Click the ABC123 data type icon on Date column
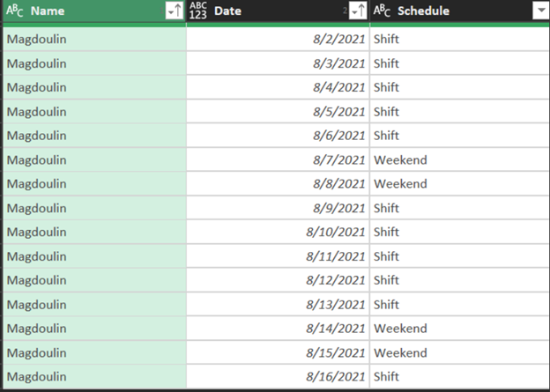550x392 pixels. [x=197, y=11]
